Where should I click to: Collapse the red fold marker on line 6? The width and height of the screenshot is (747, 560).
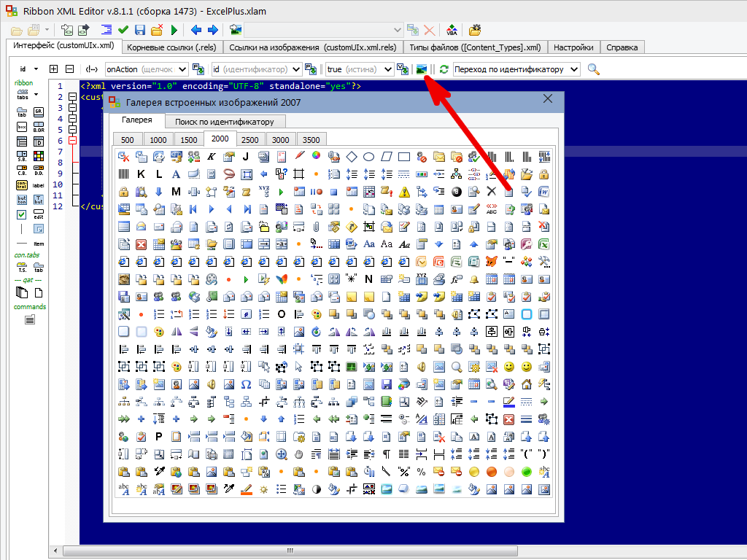pyautogui.click(x=72, y=141)
